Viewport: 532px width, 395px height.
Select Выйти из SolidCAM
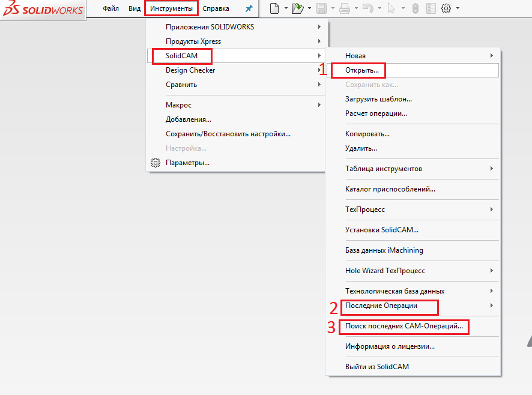(x=413, y=367)
